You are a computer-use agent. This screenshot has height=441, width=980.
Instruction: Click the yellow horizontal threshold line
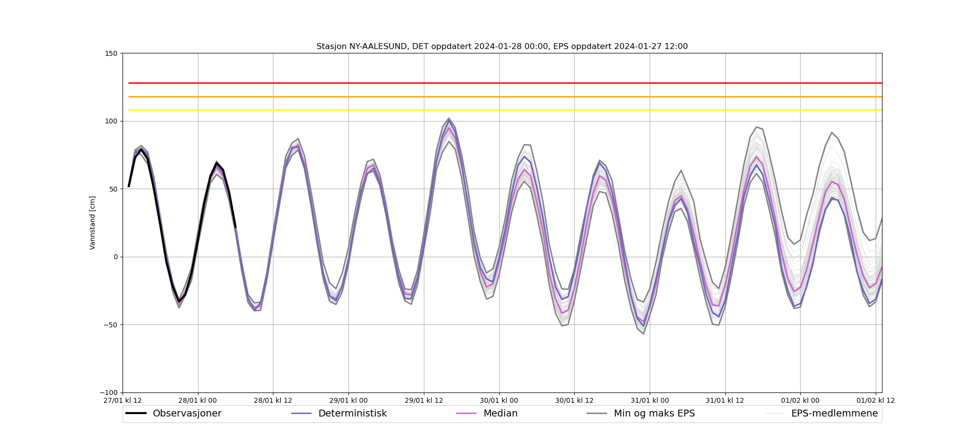pos(505,110)
